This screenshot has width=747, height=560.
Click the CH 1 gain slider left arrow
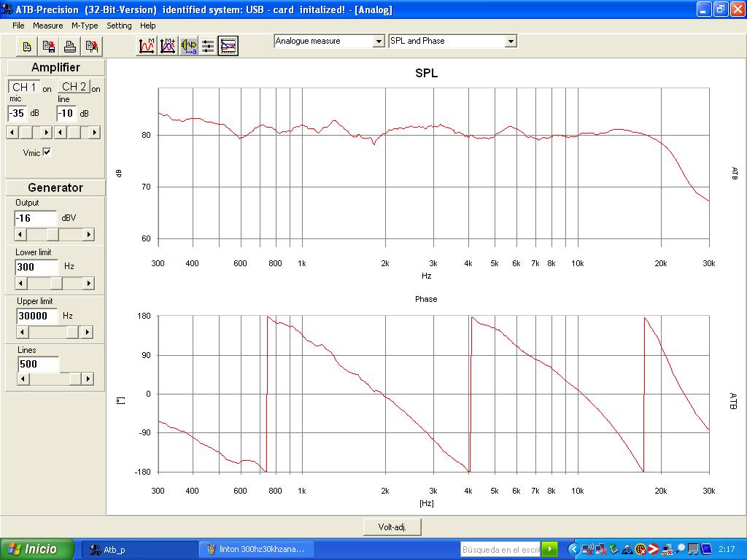pos(13,133)
